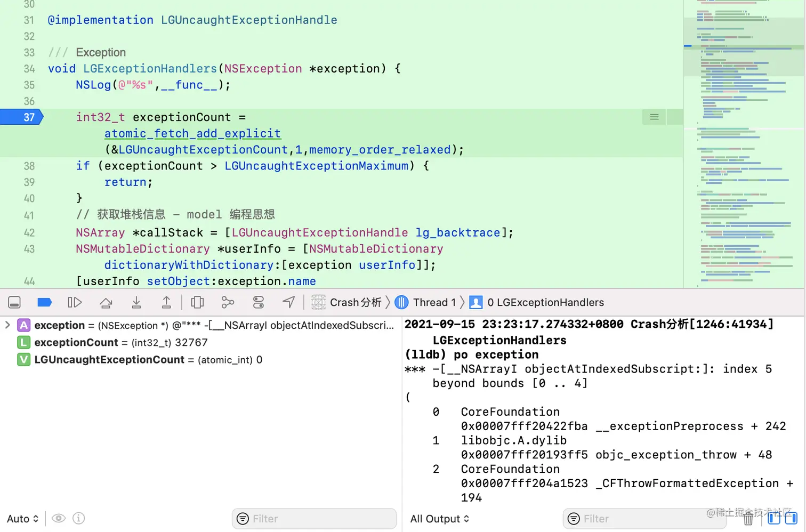806x532 pixels.
Task: Focus the variables view Filter field
Action: coord(314,519)
